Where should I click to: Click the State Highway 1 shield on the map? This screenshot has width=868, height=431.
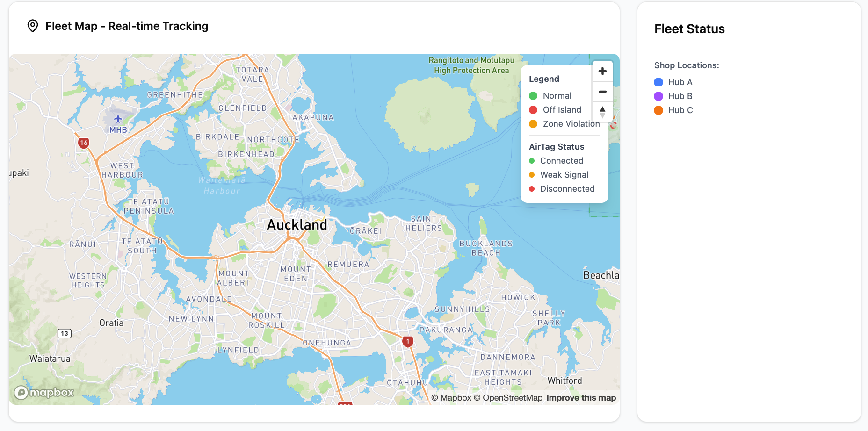pyautogui.click(x=407, y=341)
